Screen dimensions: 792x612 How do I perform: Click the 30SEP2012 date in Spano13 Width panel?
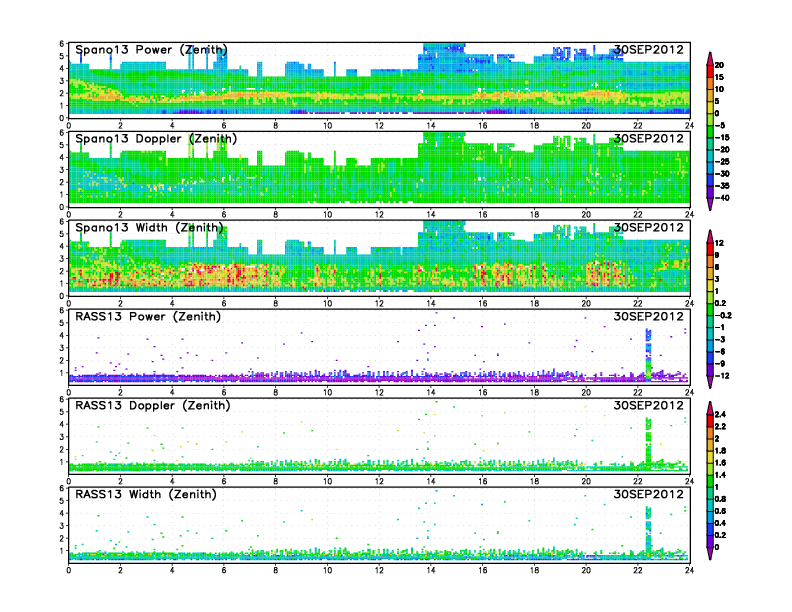(649, 227)
